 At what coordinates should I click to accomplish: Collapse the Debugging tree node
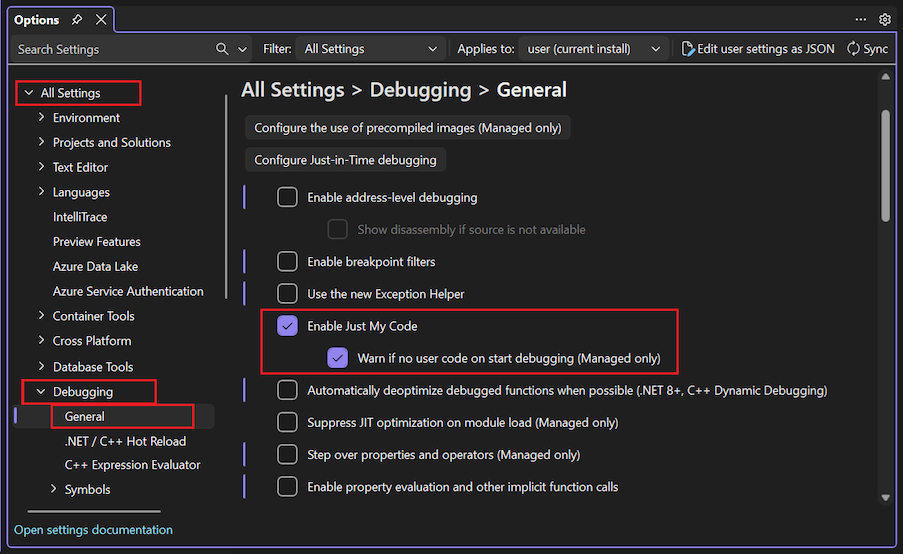pos(41,392)
